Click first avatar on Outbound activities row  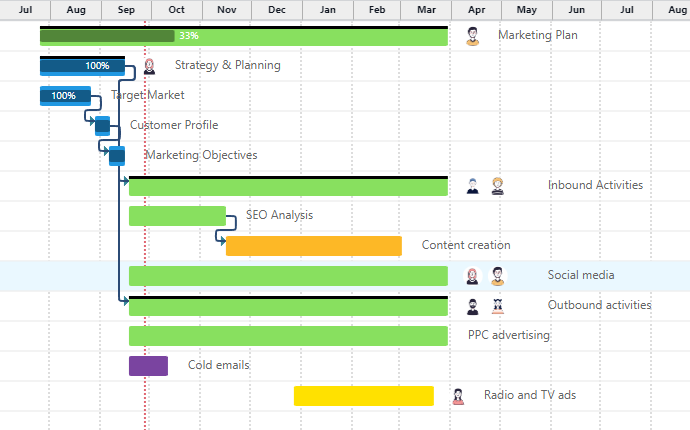click(x=472, y=306)
